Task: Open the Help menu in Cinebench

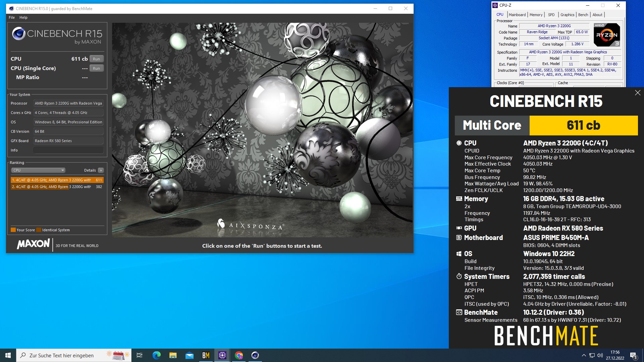Action: coord(23,17)
